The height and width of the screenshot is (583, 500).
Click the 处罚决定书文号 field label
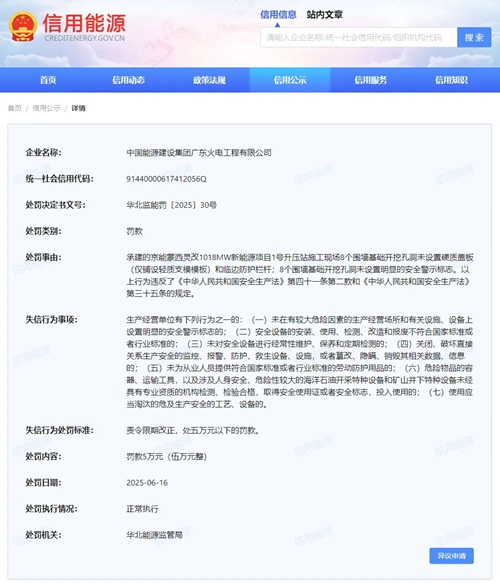55,205
